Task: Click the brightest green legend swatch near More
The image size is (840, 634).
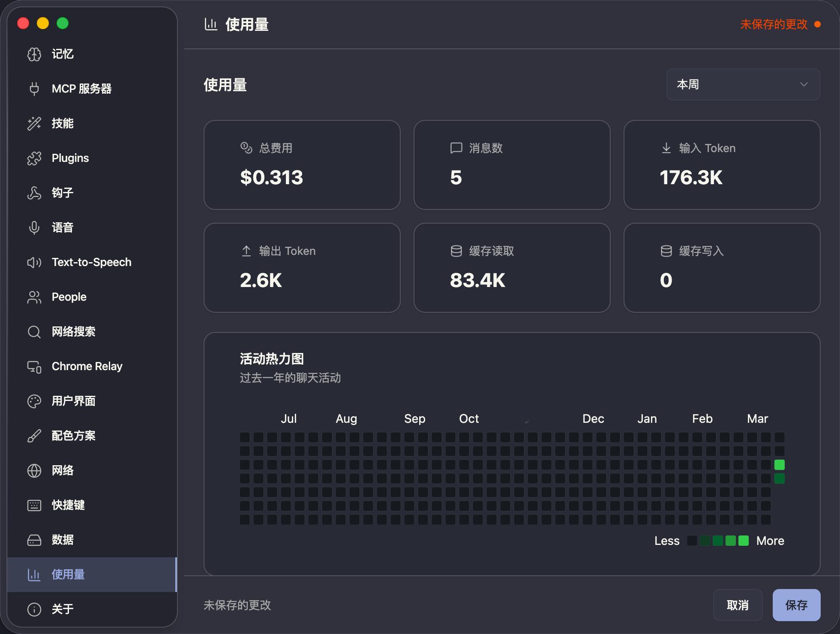Action: click(x=744, y=541)
